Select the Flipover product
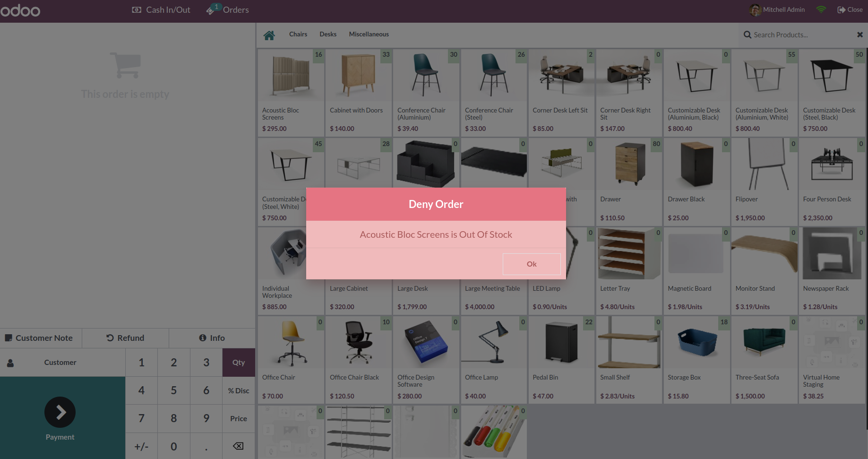This screenshot has height=459, width=868. [x=764, y=182]
